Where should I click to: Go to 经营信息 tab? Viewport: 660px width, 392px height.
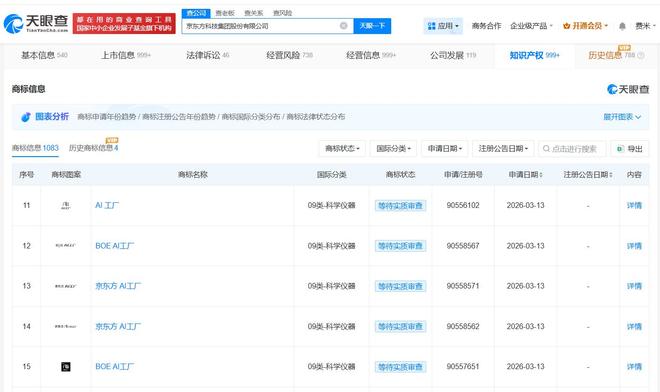pos(371,55)
